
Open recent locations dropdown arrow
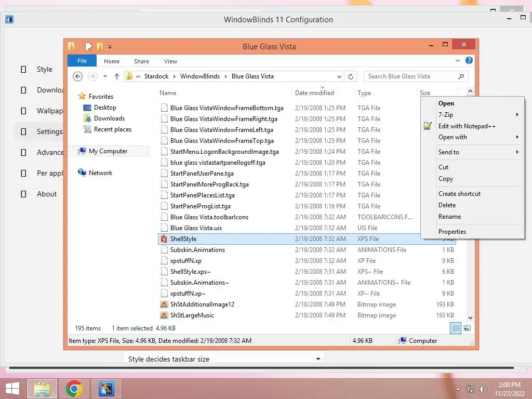click(105, 76)
